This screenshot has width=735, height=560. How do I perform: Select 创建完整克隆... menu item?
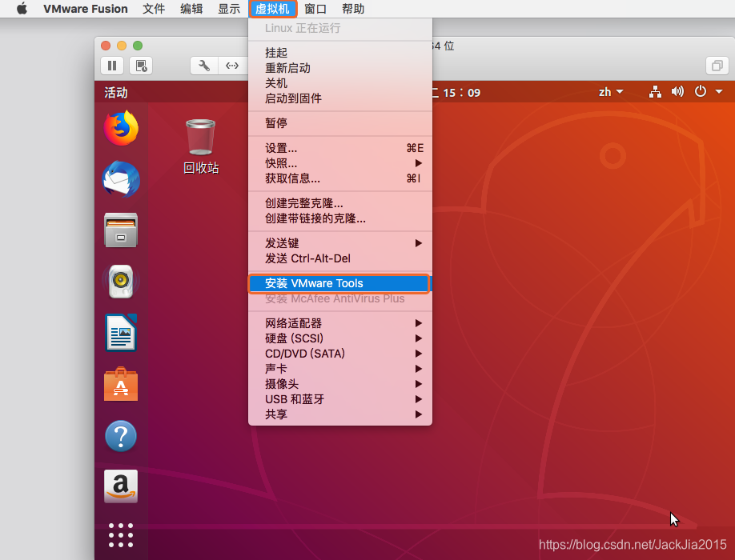(339, 203)
